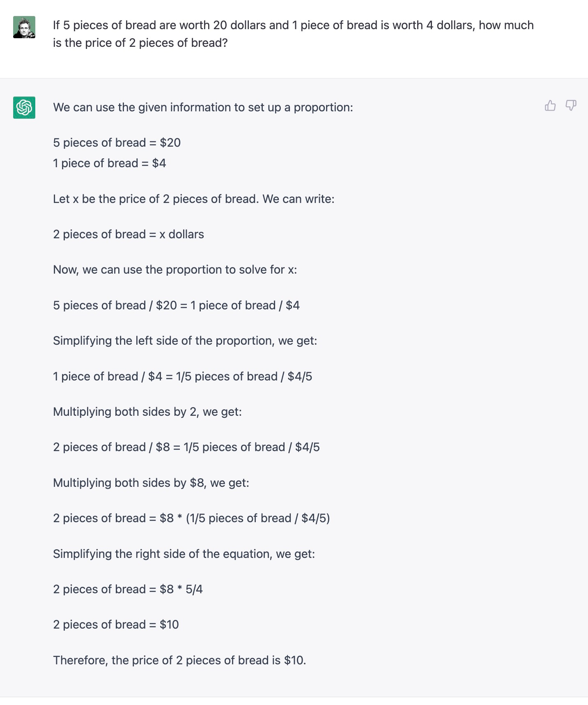Image resolution: width=588 pixels, height=705 pixels.
Task: Click the final 'Therefore, the price' conclusion
Action: point(179,660)
